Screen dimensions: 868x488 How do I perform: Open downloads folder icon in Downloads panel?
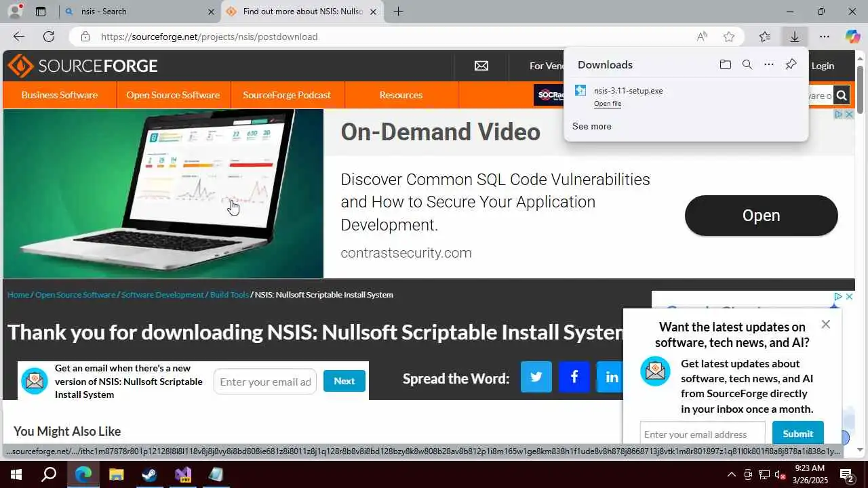(x=726, y=64)
